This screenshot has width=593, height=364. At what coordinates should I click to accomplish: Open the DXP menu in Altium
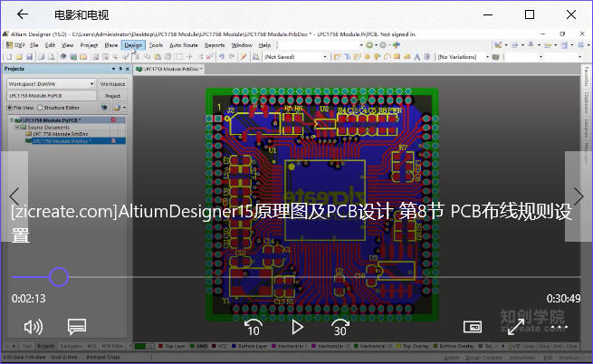(x=16, y=45)
